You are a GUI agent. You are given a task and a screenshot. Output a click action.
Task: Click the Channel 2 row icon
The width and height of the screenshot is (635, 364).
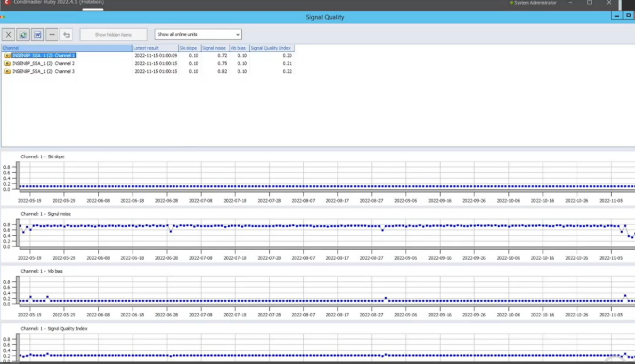[x=7, y=64]
